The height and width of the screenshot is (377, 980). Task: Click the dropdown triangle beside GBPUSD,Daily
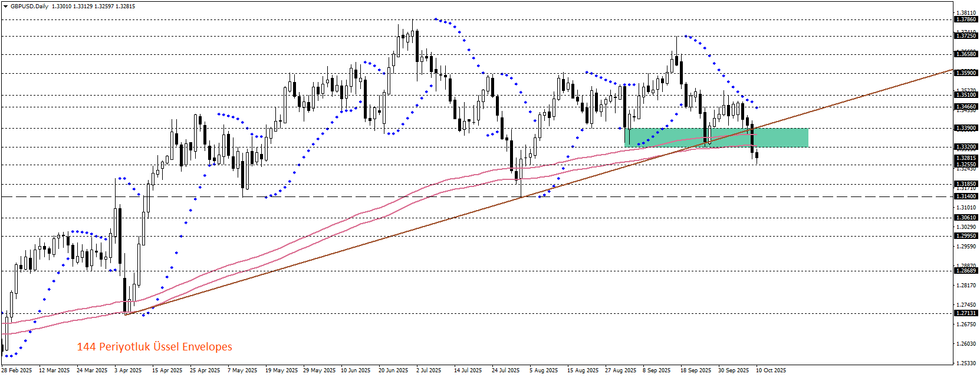pyautogui.click(x=6, y=6)
